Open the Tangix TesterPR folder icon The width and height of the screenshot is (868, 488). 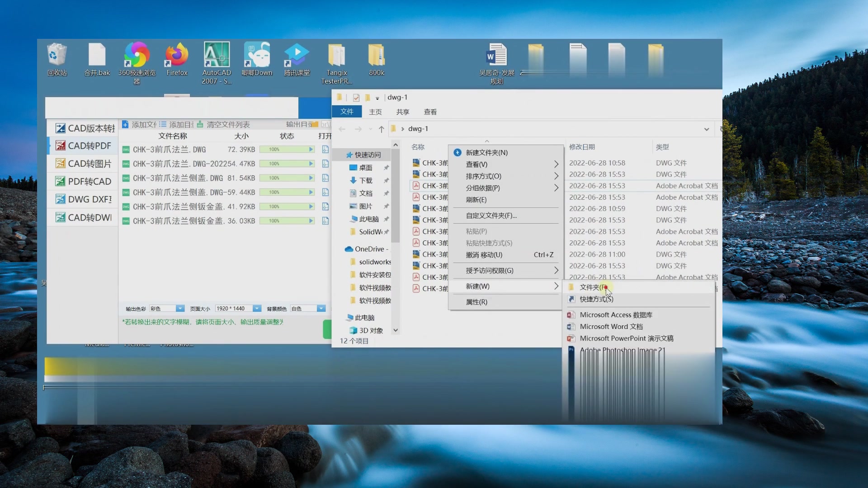pos(336,63)
